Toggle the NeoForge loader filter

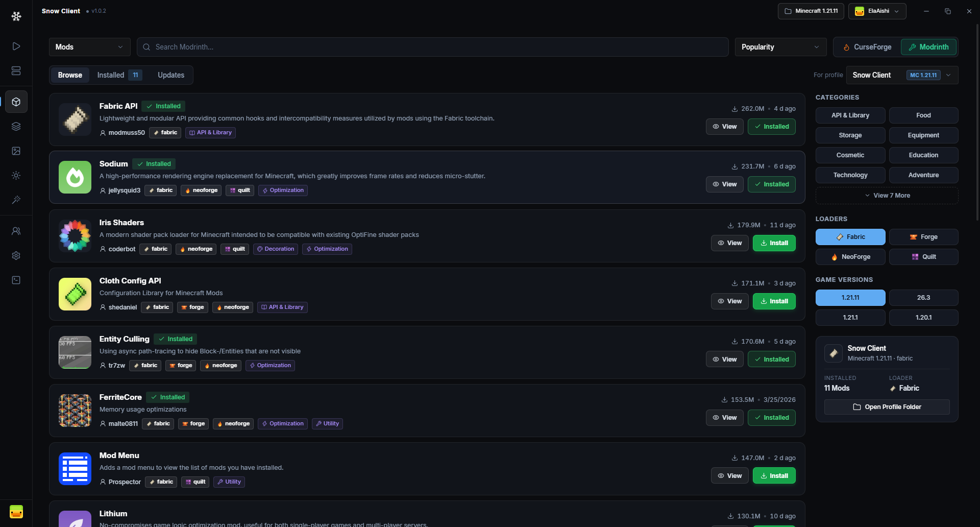[x=850, y=257]
